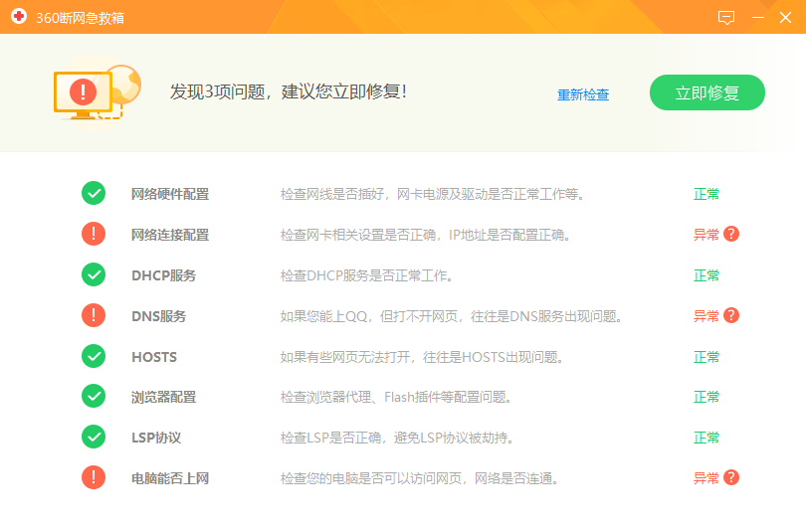Select the 网络硬件配置 item label

click(x=170, y=194)
